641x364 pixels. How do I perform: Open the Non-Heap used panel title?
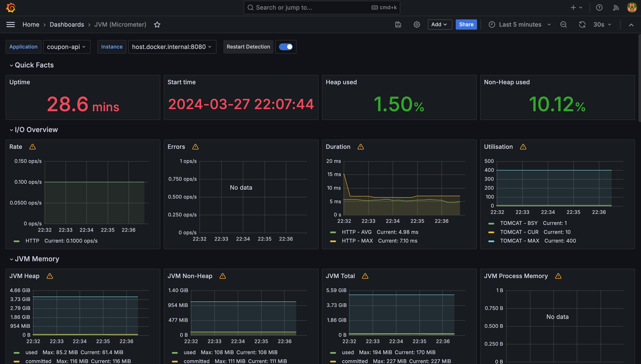tap(507, 82)
